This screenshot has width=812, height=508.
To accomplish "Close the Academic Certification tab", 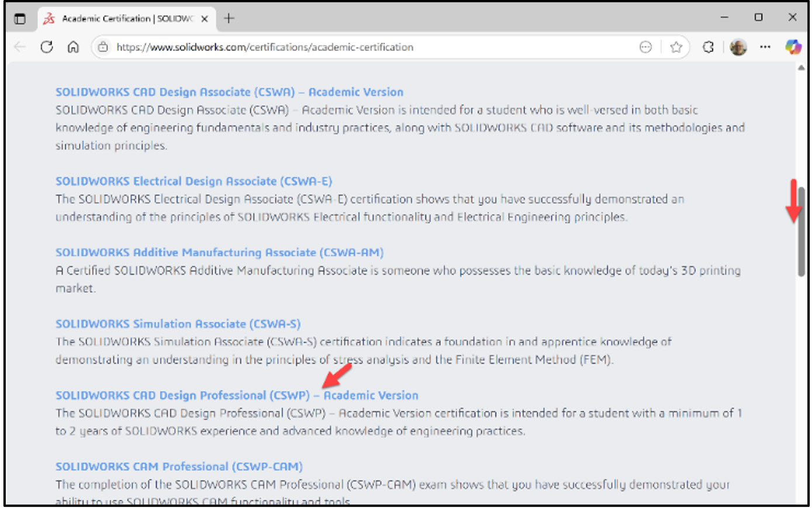I will (205, 19).
